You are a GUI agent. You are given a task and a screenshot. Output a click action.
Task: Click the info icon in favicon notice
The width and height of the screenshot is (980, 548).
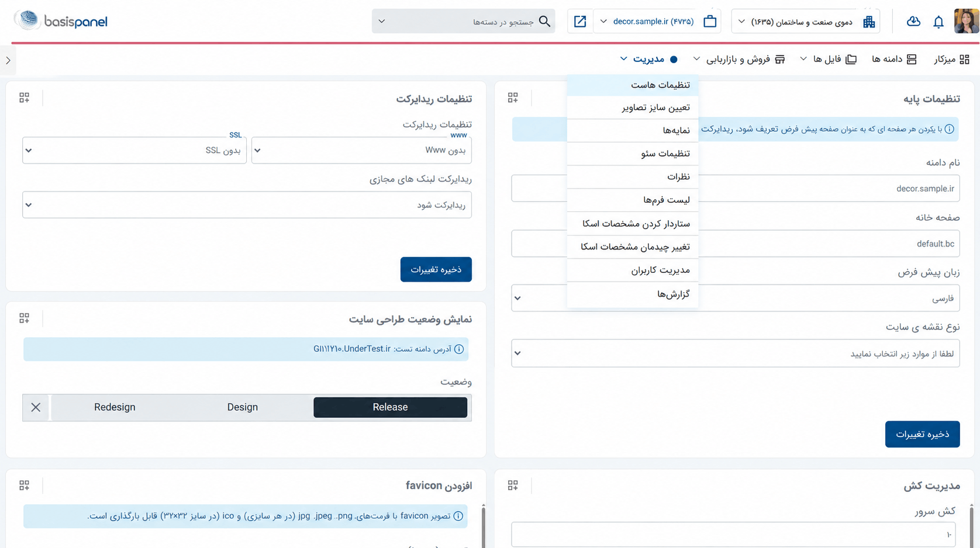458,516
